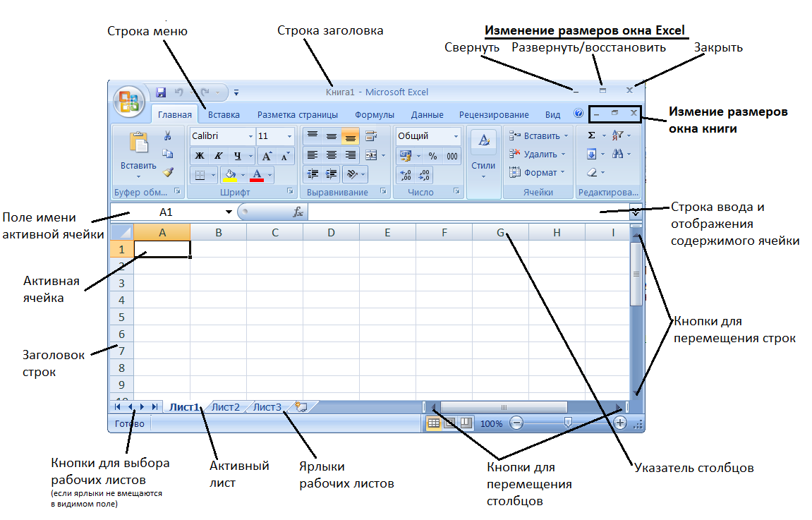Increase decimal places
The height and width of the screenshot is (520, 812).
click(406, 175)
